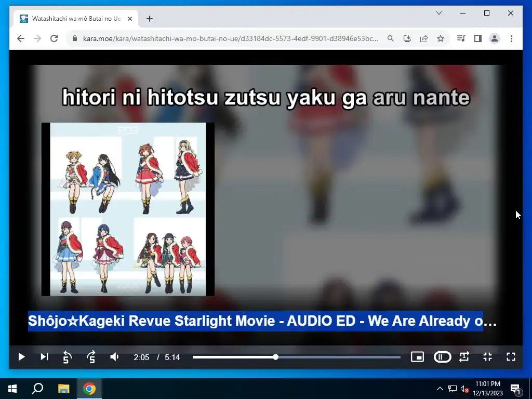Open picture-in-picture mode
This screenshot has width=532, height=399.
point(417,357)
